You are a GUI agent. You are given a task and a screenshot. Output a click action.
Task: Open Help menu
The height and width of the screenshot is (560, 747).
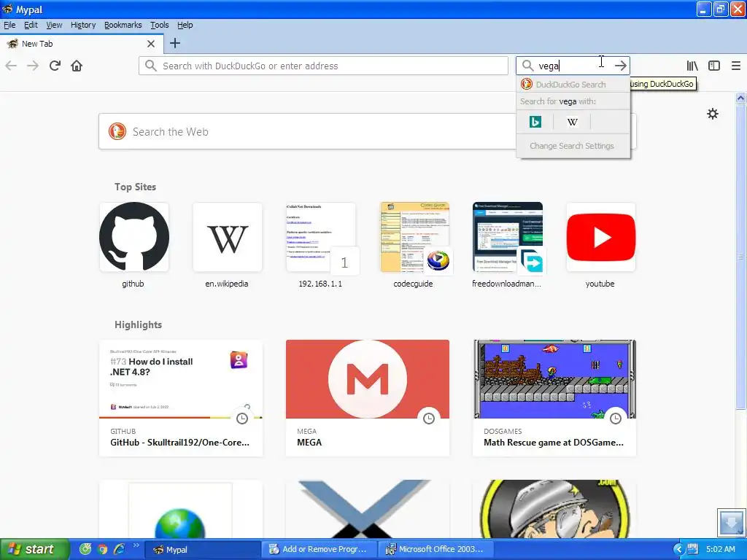pyautogui.click(x=185, y=25)
